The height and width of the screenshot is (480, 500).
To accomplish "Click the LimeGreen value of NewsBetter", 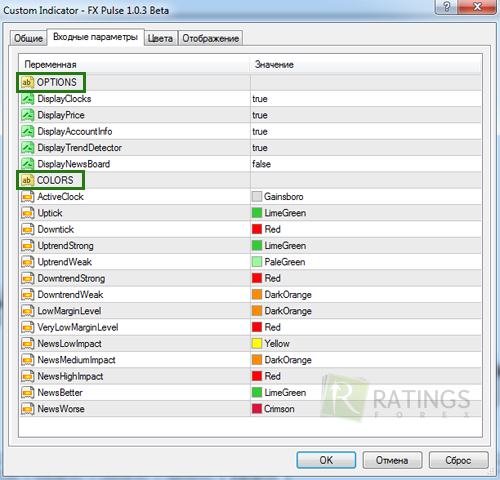I will tap(285, 393).
